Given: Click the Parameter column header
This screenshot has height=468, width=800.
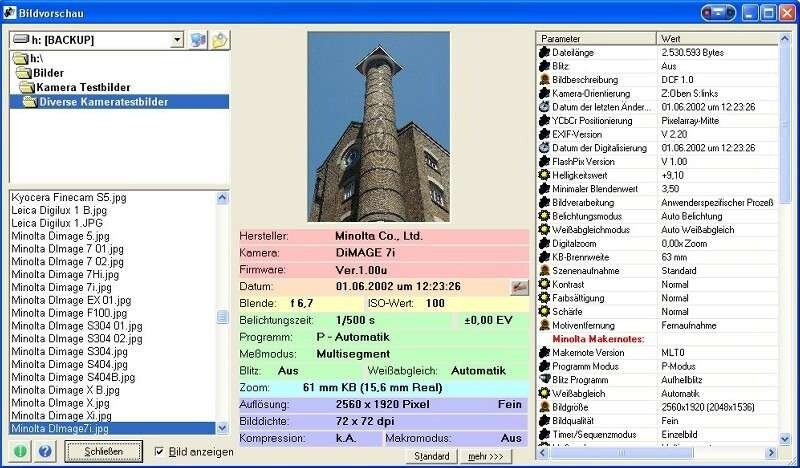Looking at the screenshot, I should 596,39.
